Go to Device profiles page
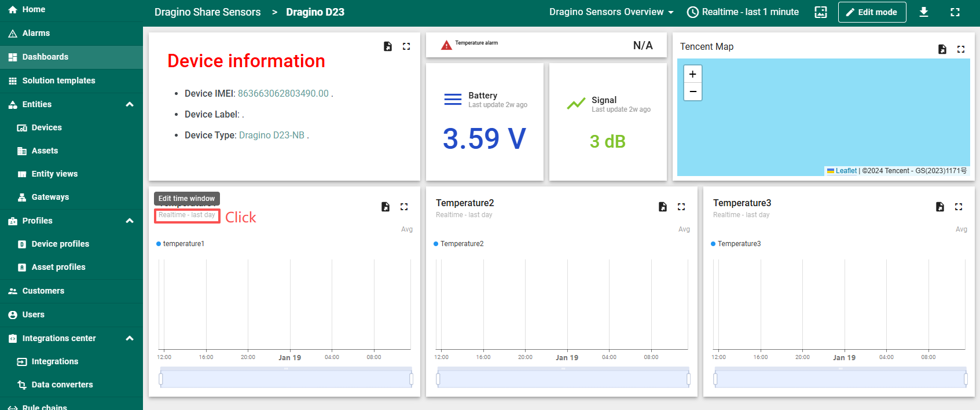 pyautogui.click(x=60, y=244)
